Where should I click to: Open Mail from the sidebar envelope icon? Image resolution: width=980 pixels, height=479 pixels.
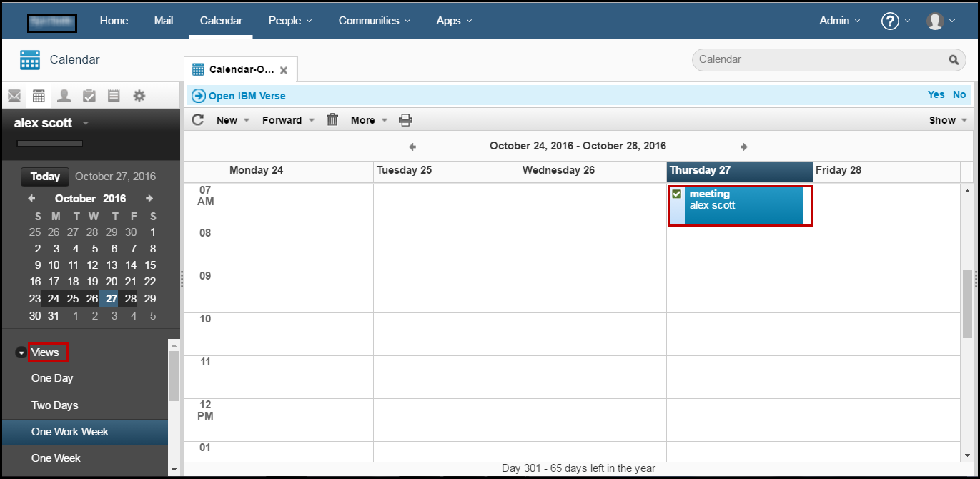[x=16, y=95]
